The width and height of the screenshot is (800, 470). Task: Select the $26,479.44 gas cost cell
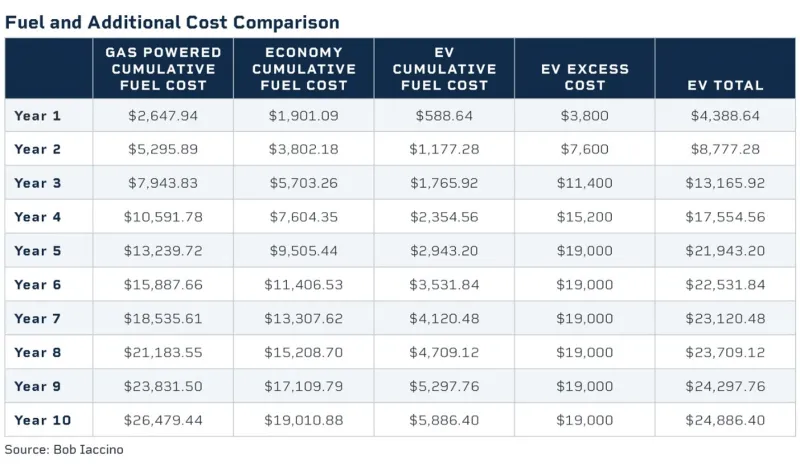pyautogui.click(x=163, y=420)
